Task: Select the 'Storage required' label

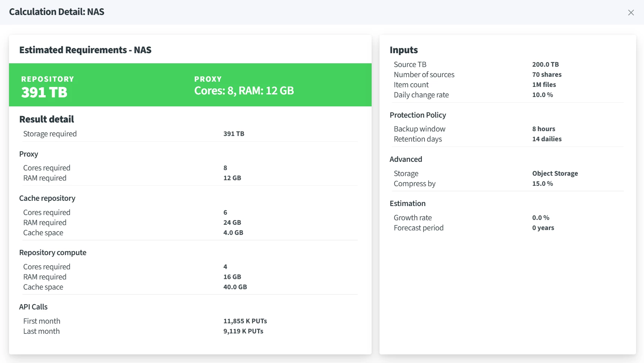Action: pos(50,134)
